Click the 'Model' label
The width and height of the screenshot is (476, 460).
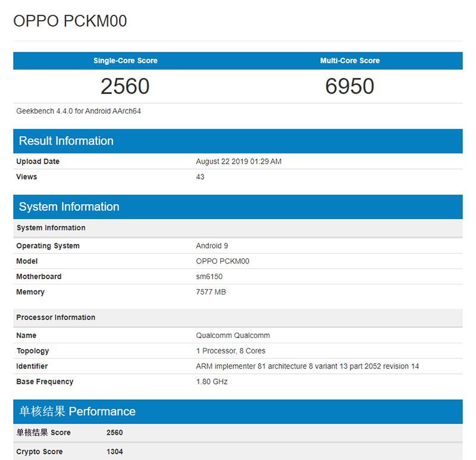click(27, 261)
